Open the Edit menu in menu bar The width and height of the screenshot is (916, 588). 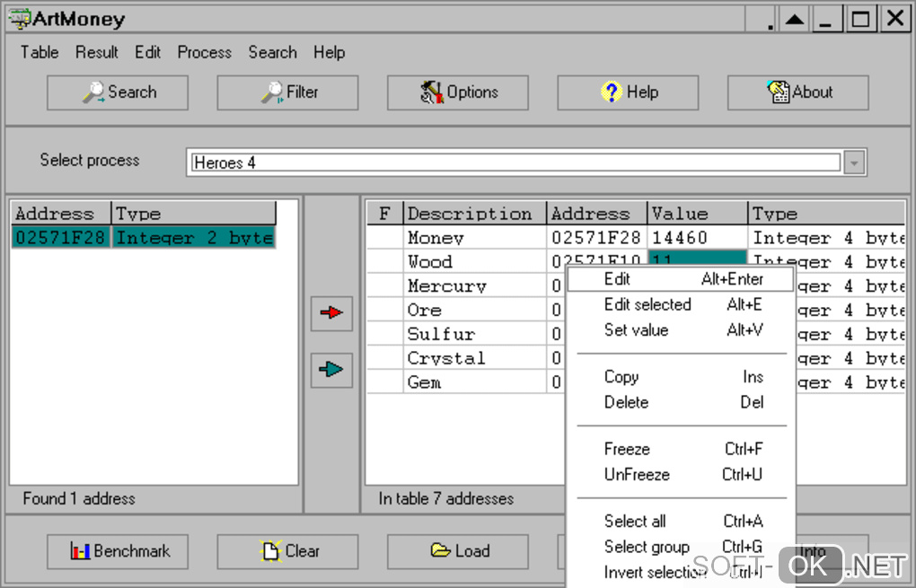(147, 53)
